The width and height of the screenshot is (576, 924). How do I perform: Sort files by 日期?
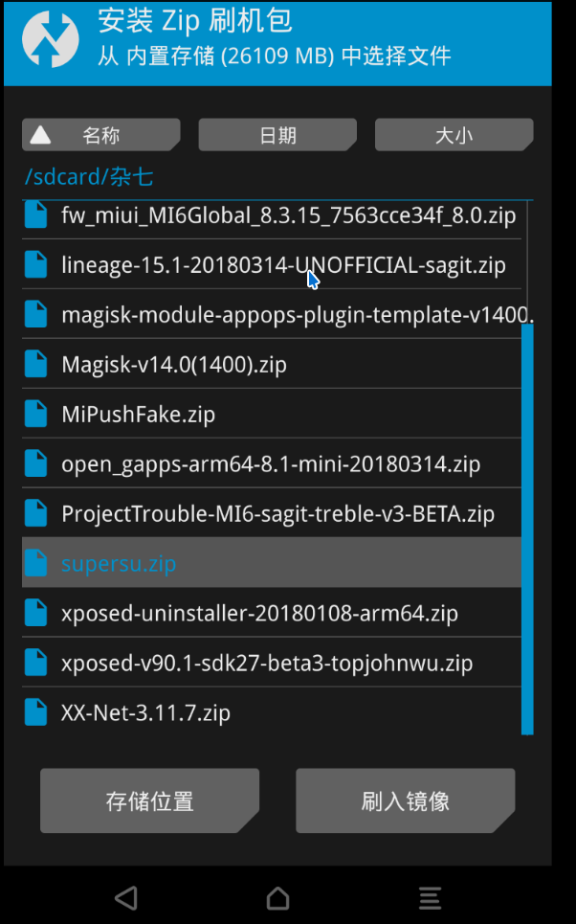277,135
